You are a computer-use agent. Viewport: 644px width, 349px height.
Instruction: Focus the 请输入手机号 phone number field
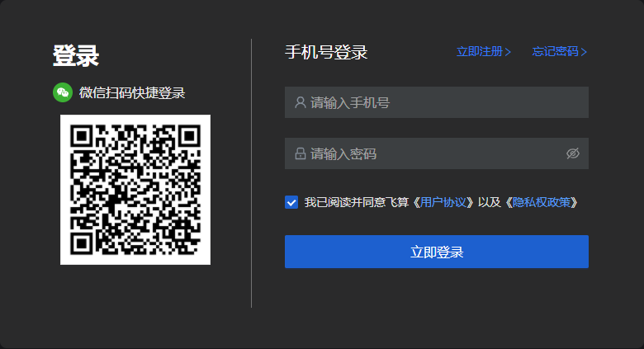pos(437,102)
